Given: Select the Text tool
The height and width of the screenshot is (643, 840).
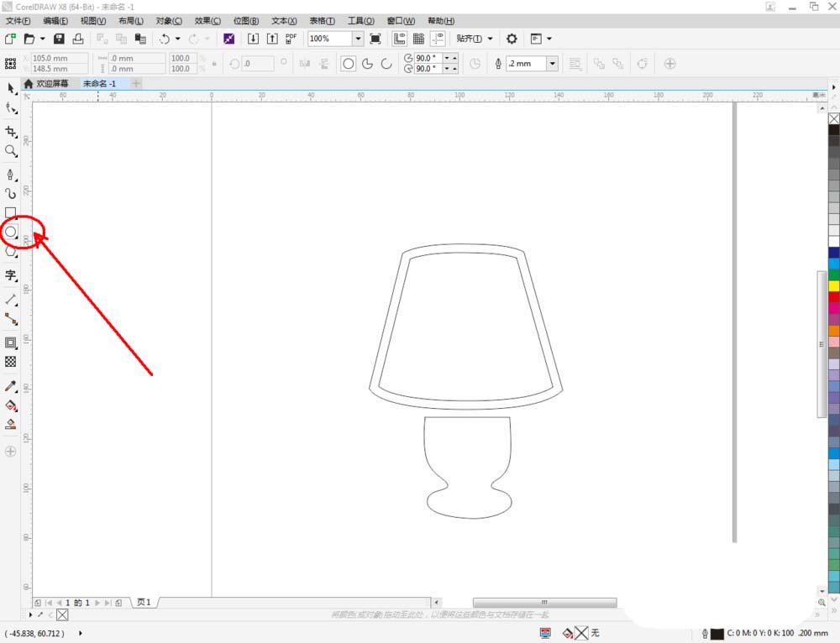Looking at the screenshot, I should (11, 275).
